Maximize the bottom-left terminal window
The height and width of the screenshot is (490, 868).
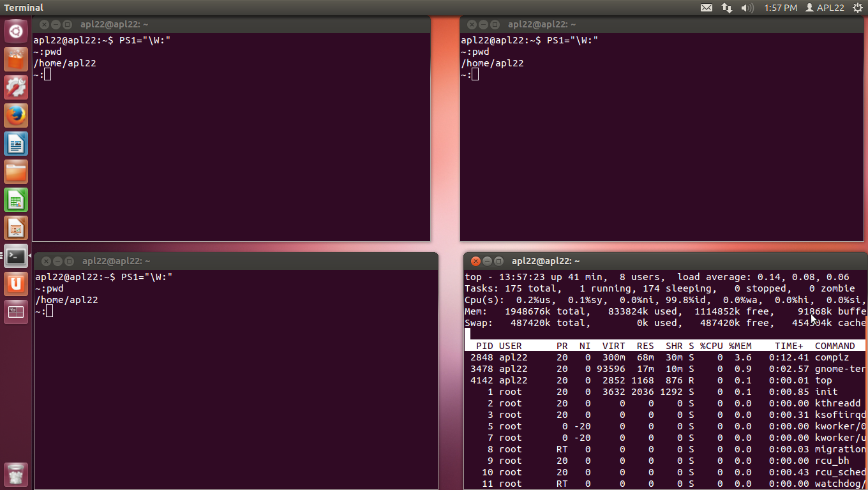(69, 261)
